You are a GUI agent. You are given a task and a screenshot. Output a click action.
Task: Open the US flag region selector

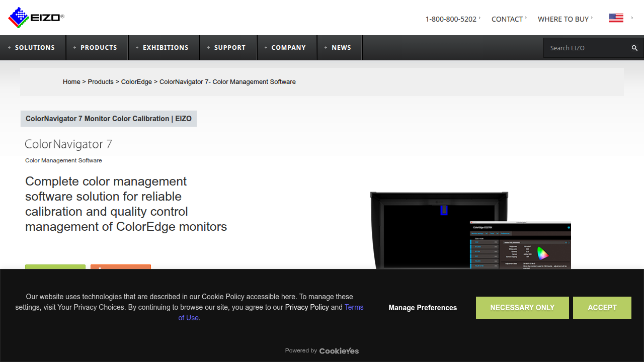coord(616,19)
